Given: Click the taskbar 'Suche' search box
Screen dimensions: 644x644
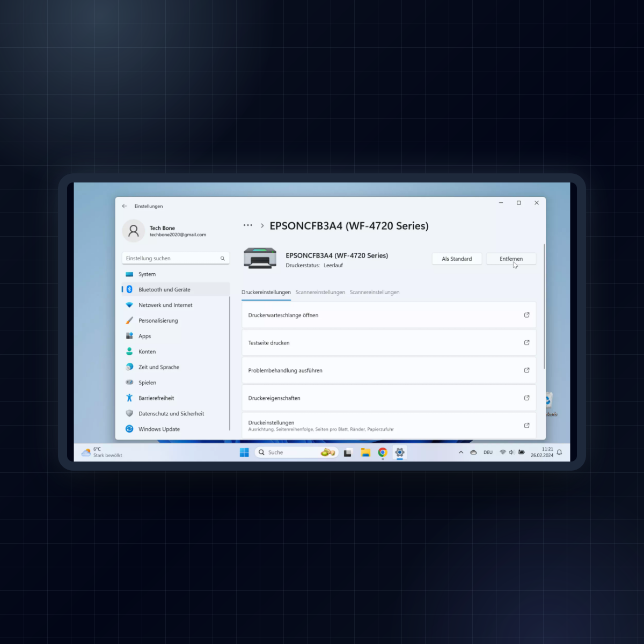Looking at the screenshot, I should [x=296, y=452].
